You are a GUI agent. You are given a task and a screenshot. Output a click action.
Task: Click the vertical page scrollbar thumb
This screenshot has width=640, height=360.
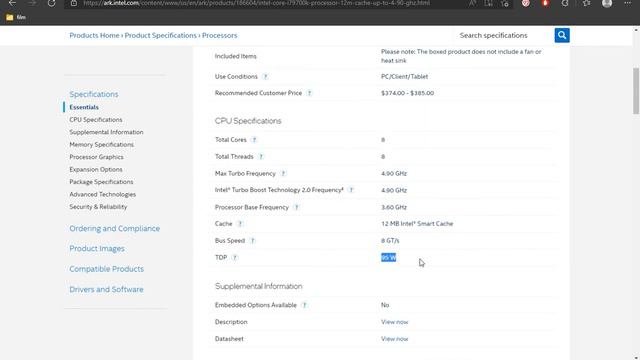[636, 91]
